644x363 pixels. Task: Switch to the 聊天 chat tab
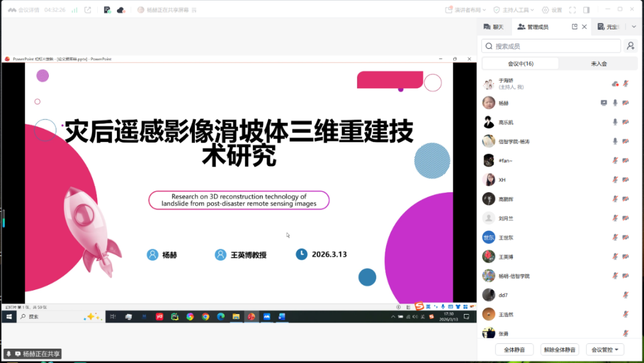coord(493,27)
